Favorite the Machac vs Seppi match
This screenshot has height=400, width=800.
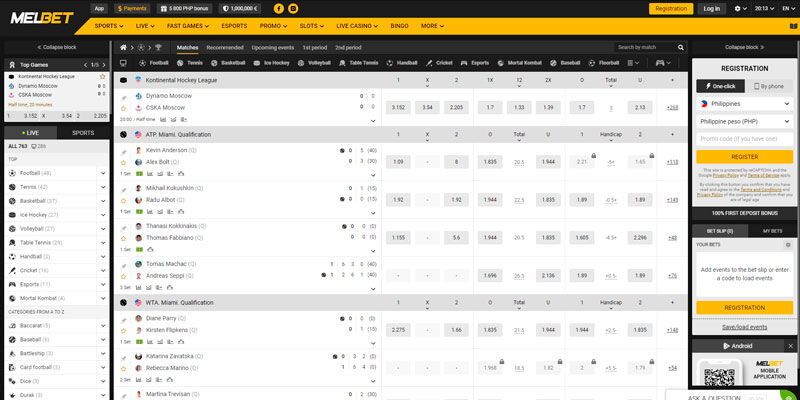click(123, 276)
